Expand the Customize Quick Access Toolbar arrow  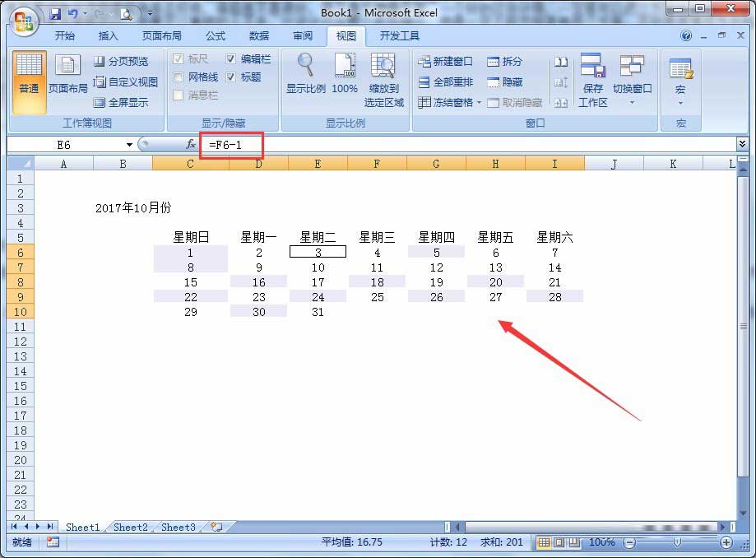[150, 14]
